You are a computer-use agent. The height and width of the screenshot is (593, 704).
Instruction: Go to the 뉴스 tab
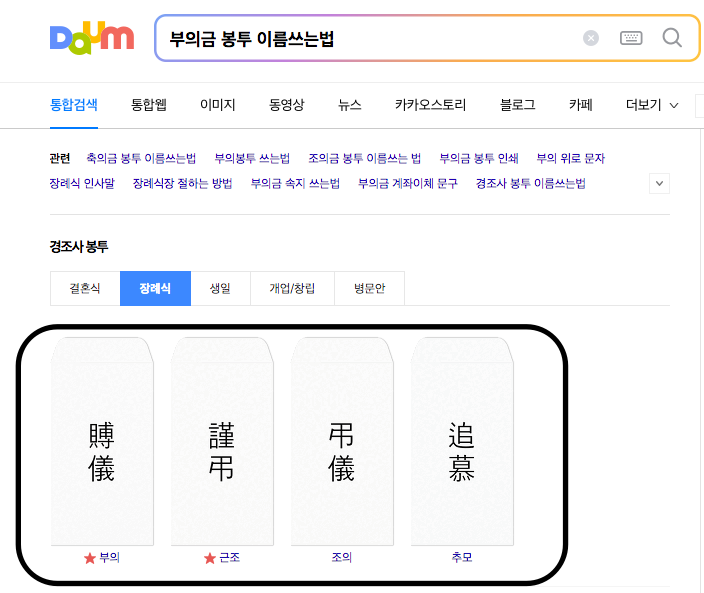349,105
